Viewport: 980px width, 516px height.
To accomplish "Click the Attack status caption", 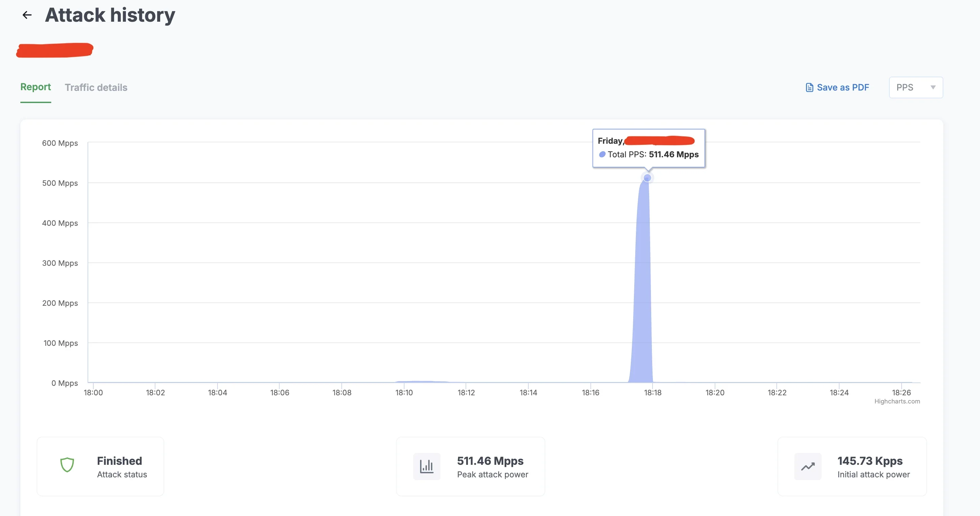I will (x=122, y=474).
